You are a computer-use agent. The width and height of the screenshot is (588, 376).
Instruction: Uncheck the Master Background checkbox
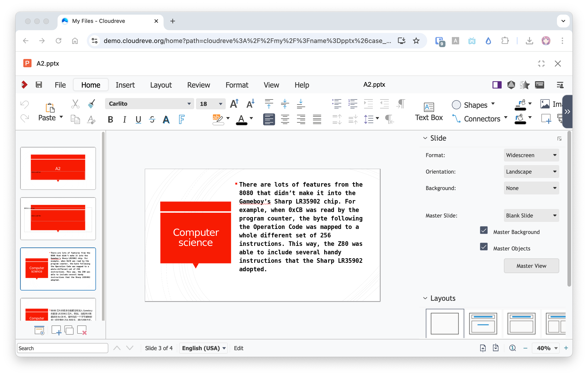pyautogui.click(x=483, y=230)
